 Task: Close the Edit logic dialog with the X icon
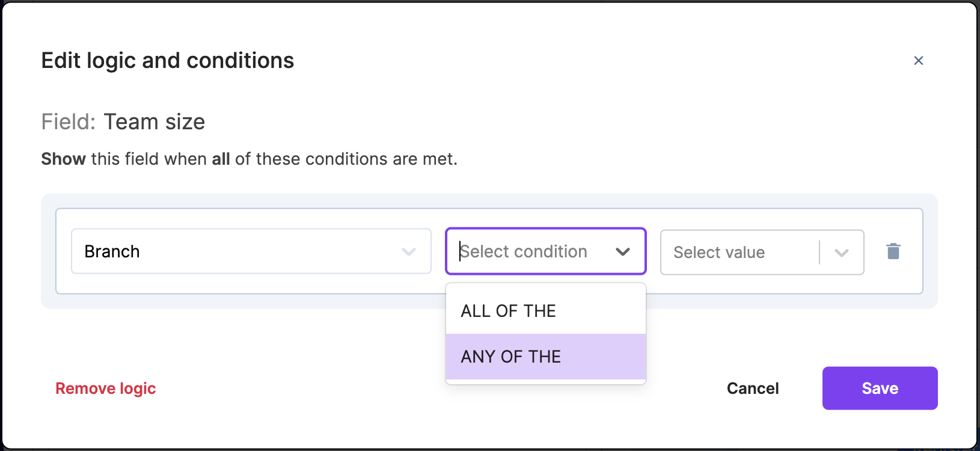point(919,60)
